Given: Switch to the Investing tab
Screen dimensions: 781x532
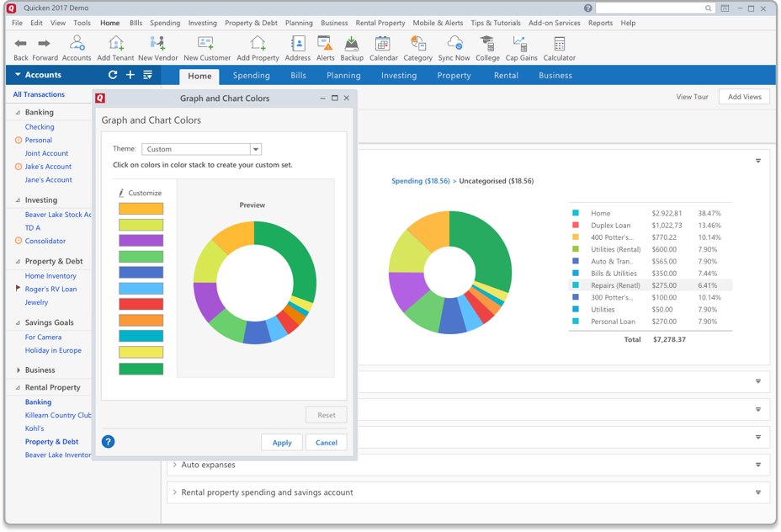Looking at the screenshot, I should coord(398,75).
